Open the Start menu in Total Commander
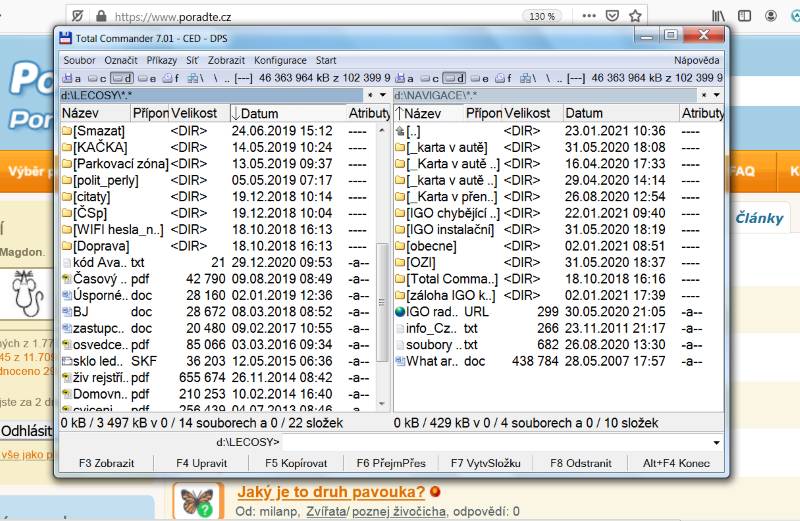This screenshot has height=521, width=800. pyautogui.click(x=326, y=60)
